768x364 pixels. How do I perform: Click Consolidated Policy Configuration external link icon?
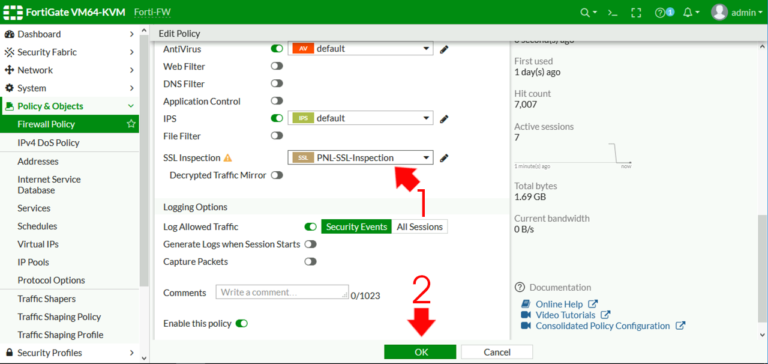(x=680, y=325)
